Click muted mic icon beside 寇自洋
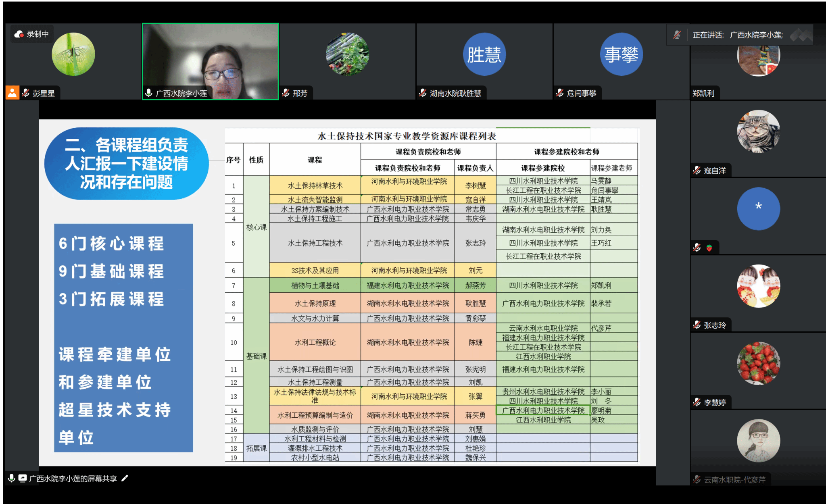 coord(697,171)
